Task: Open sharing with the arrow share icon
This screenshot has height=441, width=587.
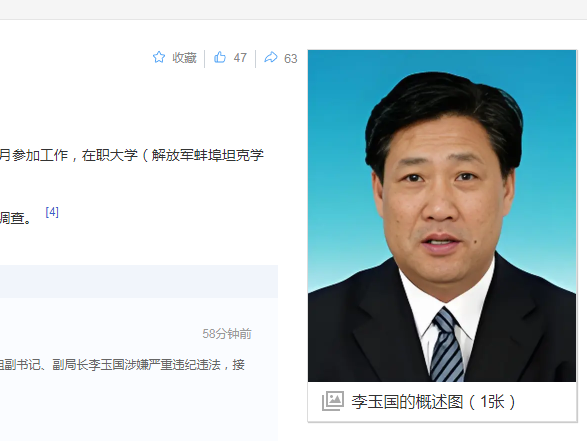Action: tap(271, 57)
